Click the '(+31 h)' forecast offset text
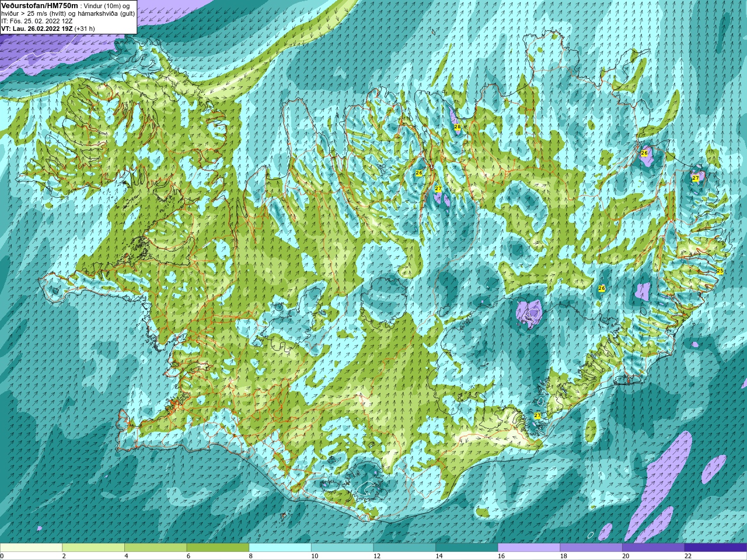The image size is (747, 560). pos(85,28)
